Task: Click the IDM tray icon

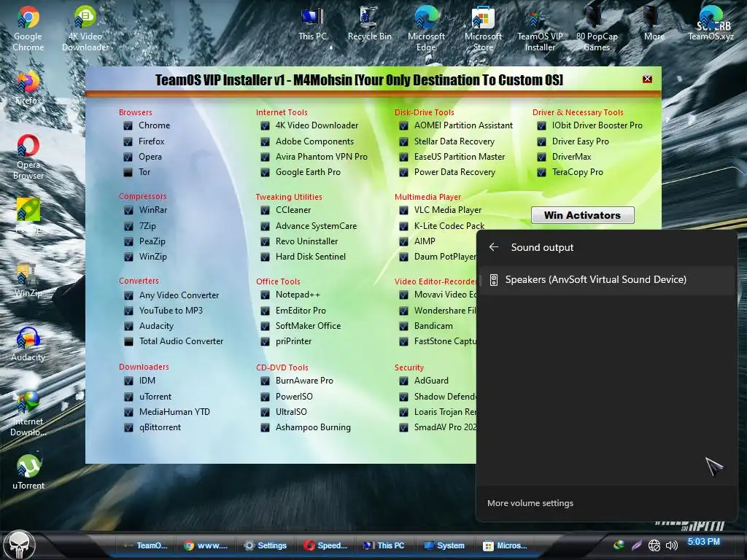Action: pos(619,545)
